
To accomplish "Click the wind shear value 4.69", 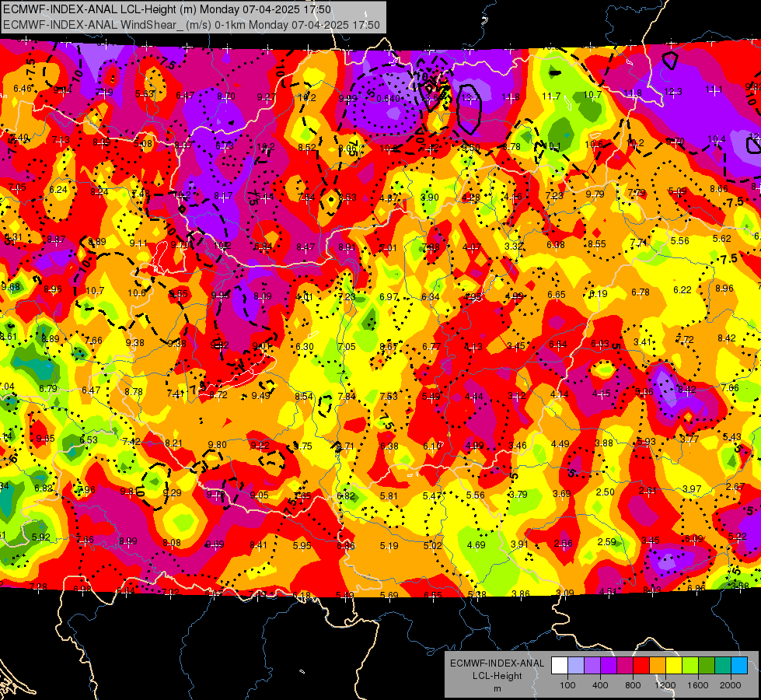I will pyautogui.click(x=476, y=544).
